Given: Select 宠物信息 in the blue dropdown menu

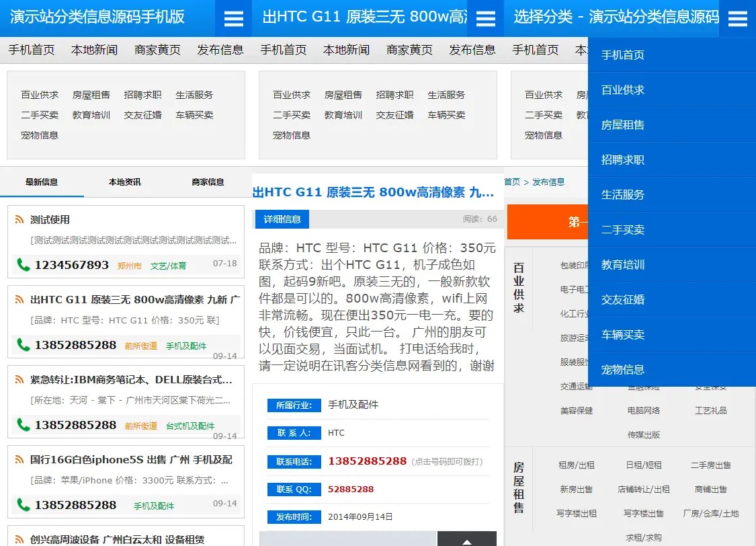Looking at the screenshot, I should pos(671,369).
